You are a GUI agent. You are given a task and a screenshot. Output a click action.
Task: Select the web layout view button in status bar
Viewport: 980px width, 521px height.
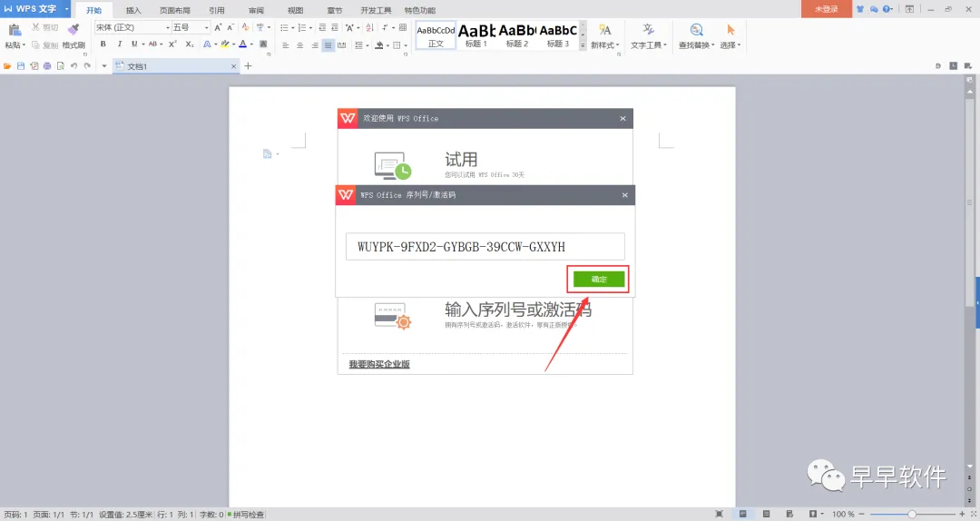pyautogui.click(x=789, y=514)
